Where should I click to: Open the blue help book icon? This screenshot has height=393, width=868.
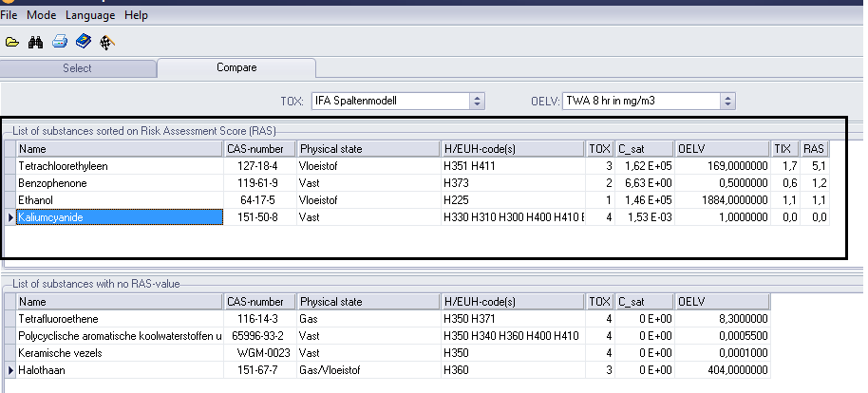pyautogui.click(x=84, y=42)
